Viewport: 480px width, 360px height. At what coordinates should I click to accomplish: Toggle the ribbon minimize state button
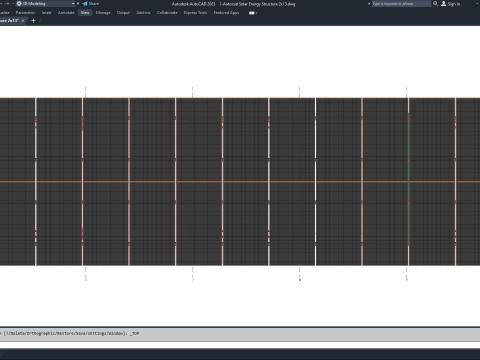click(x=252, y=13)
